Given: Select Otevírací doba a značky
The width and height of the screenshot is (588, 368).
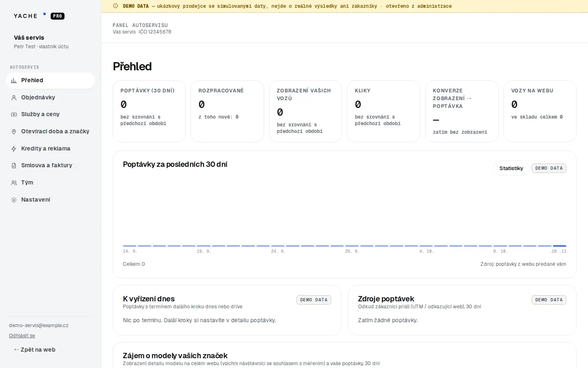Looking at the screenshot, I should (51, 132).
